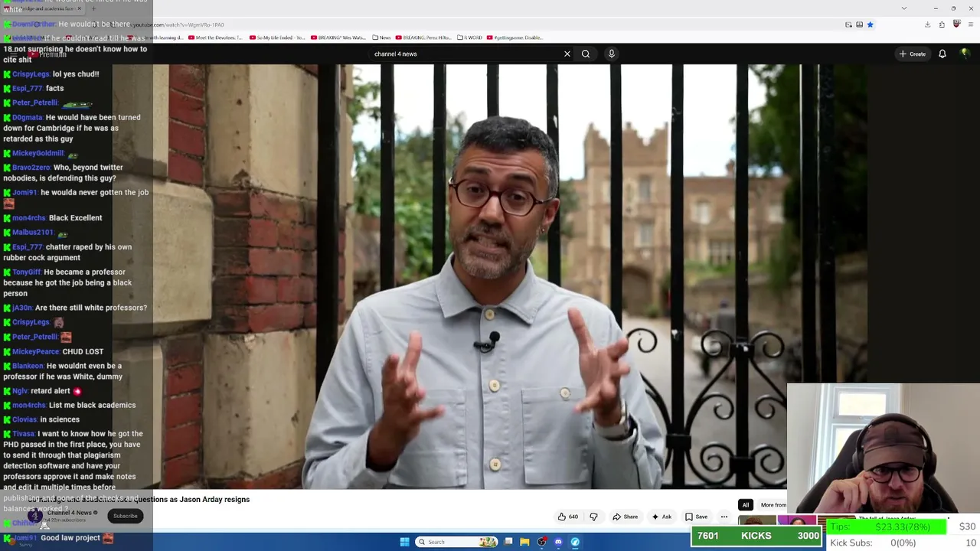This screenshot has height=551, width=980.
Task: Open File Explorer from the taskbar
Action: point(524,542)
